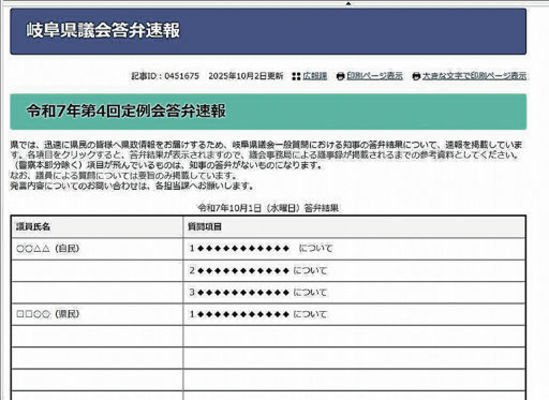This screenshot has width=549, height=400.
Task: Open the 大きな文字で印刷ページ表示 link
Action: tap(474, 76)
